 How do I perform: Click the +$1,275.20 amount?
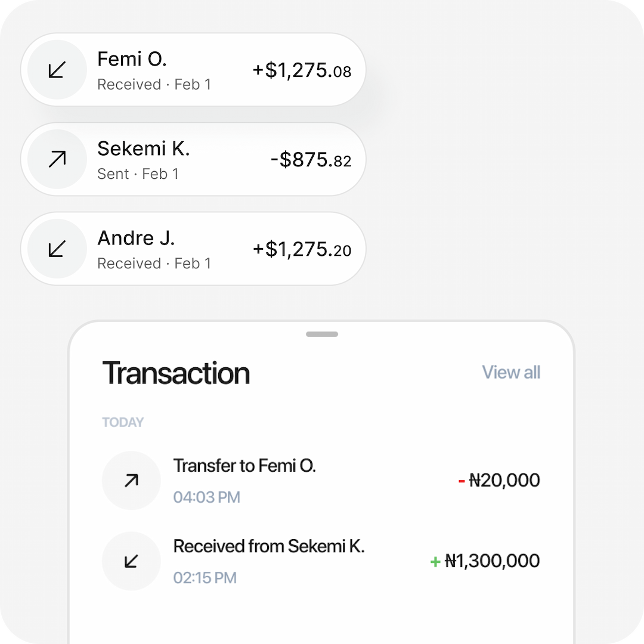302,249
